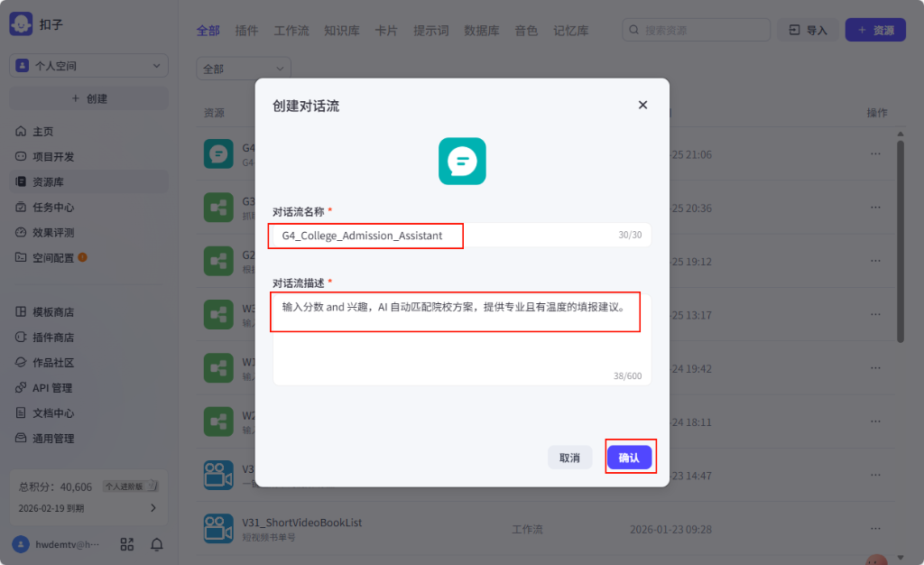Switch to the 工作流 tab
The height and width of the screenshot is (565, 924).
(x=291, y=30)
